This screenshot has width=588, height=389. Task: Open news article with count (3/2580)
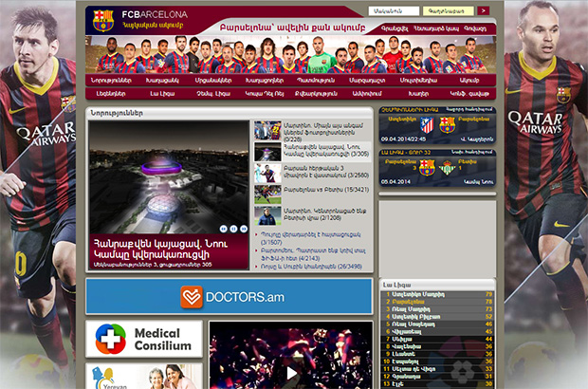coord(326,172)
